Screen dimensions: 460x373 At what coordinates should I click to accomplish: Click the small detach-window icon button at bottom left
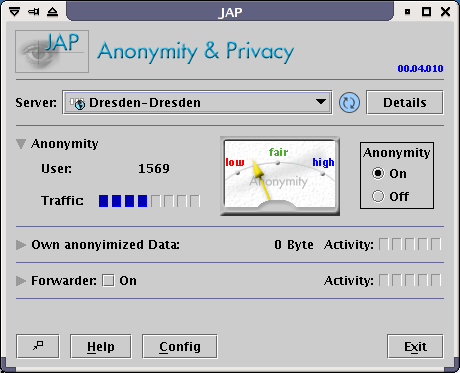point(38,346)
